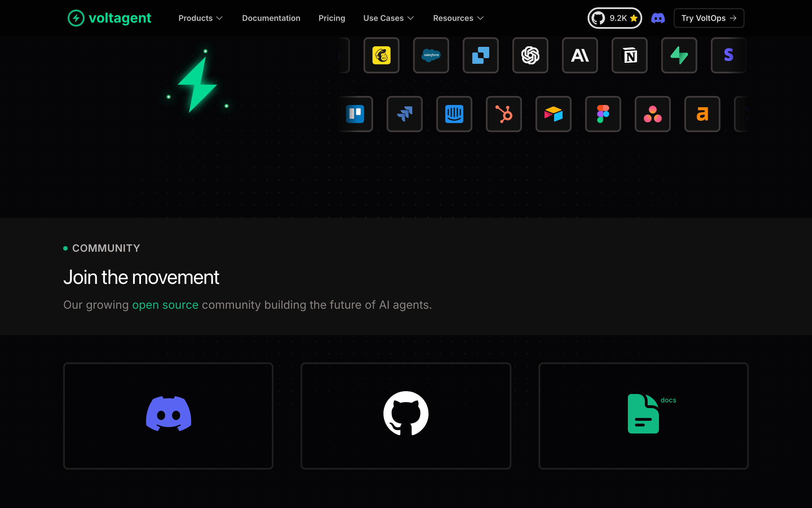This screenshot has height=508, width=812.
Task: Open the docs community card
Action: 643,416
